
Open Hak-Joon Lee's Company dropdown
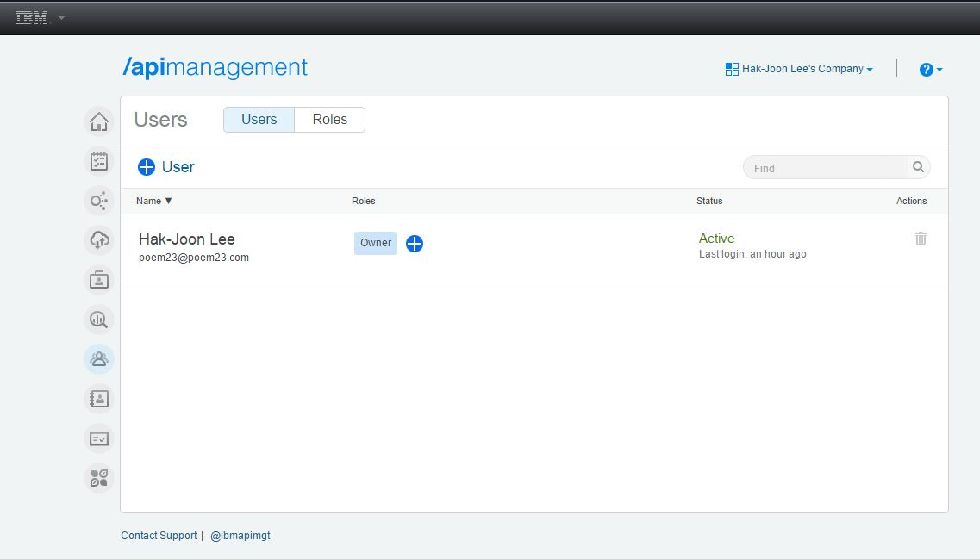tap(799, 69)
